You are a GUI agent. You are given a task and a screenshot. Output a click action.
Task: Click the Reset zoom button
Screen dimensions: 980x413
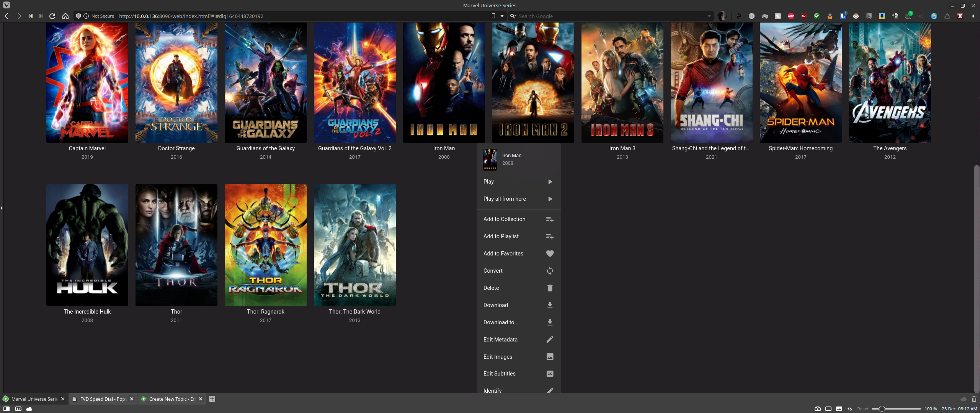863,409
